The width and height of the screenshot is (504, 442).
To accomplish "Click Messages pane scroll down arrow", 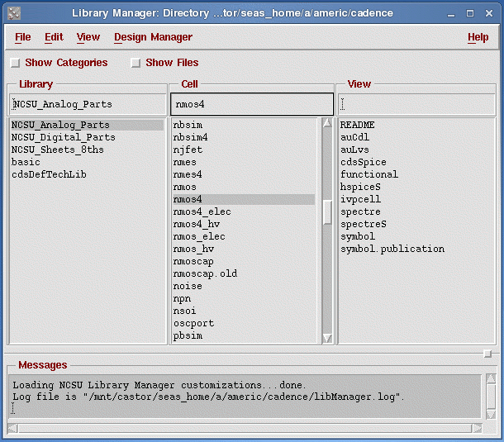I will coord(491,414).
